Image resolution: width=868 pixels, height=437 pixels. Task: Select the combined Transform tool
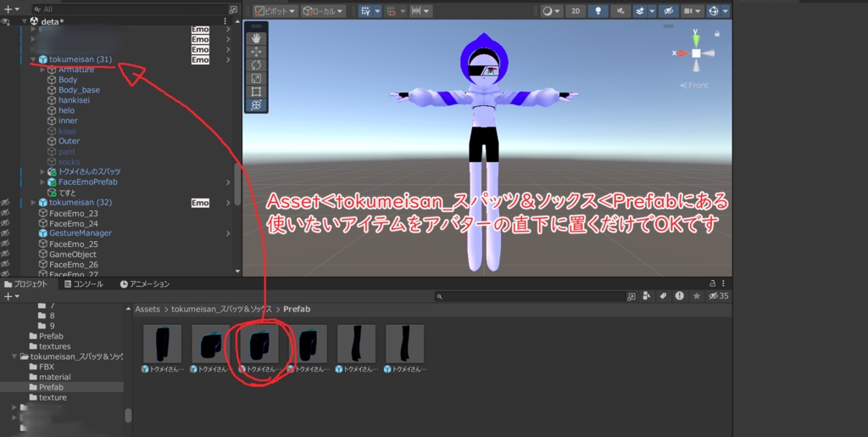(256, 104)
